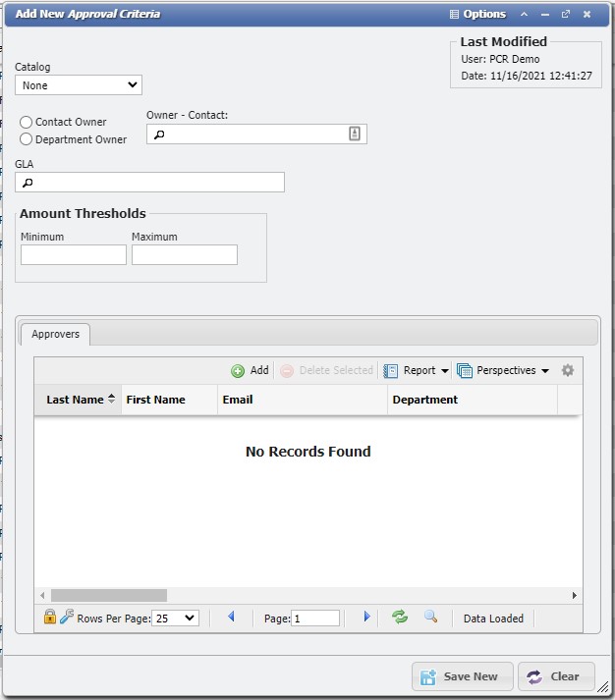
Task: Click the wrench tool icon in footer
Action: coord(67,617)
